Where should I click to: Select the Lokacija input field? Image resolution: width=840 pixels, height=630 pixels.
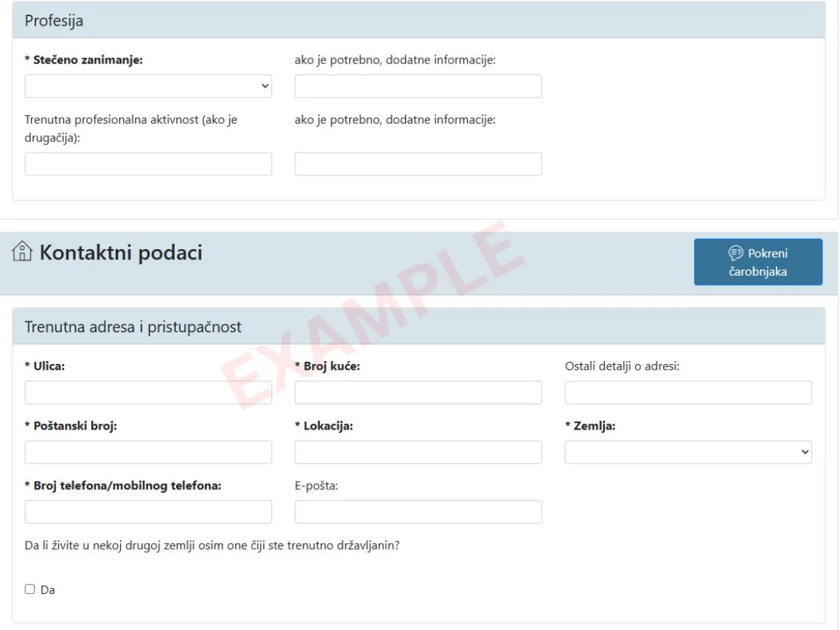click(x=418, y=452)
